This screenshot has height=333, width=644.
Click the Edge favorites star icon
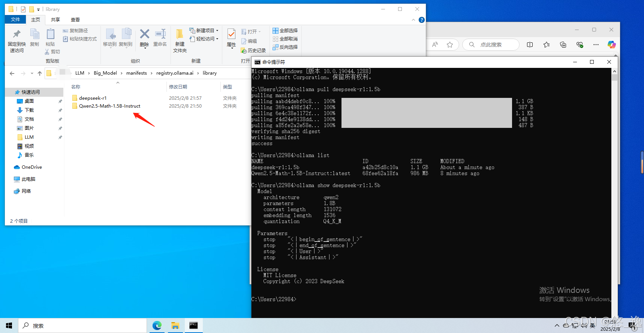(x=450, y=45)
